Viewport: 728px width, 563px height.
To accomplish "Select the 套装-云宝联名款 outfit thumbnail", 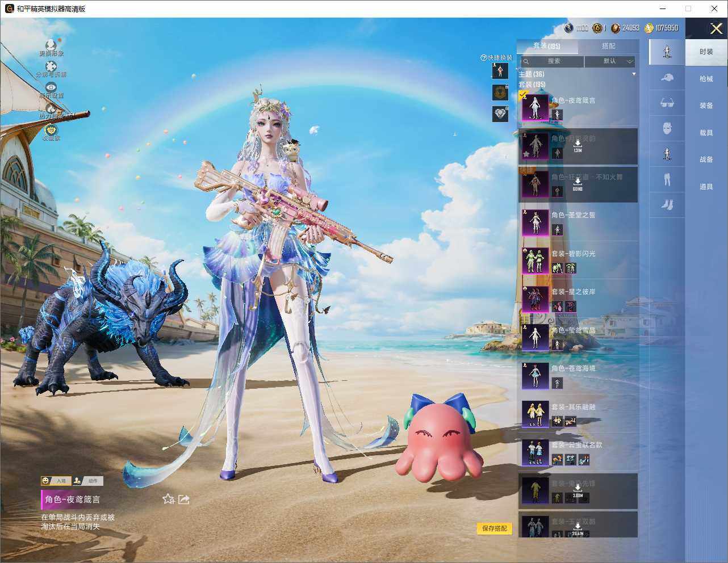I will click(x=535, y=452).
